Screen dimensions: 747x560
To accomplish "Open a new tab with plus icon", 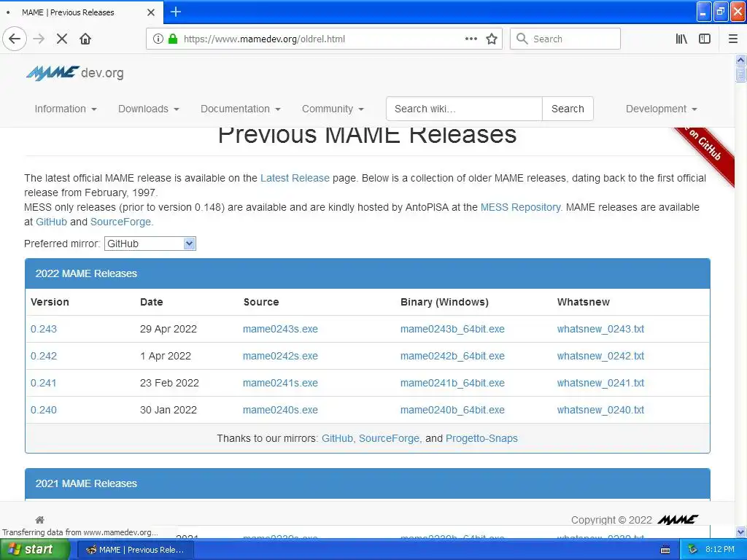I will [176, 12].
